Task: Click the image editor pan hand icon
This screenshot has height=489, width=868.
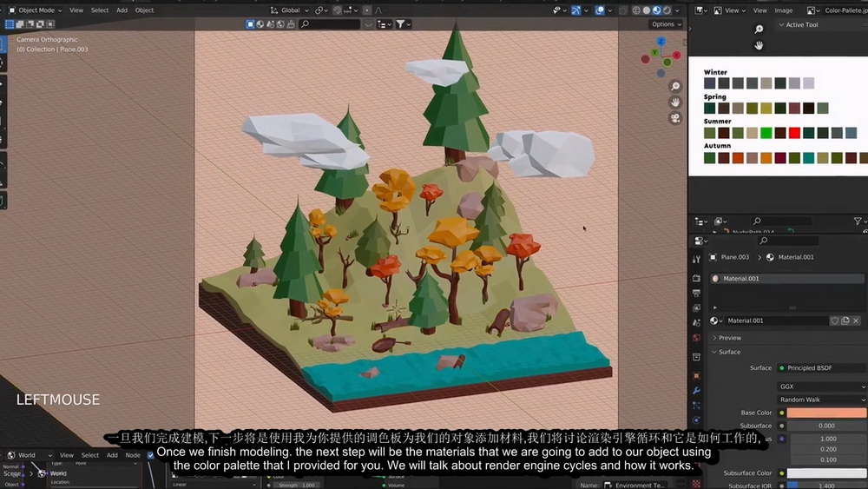Action: pyautogui.click(x=759, y=45)
